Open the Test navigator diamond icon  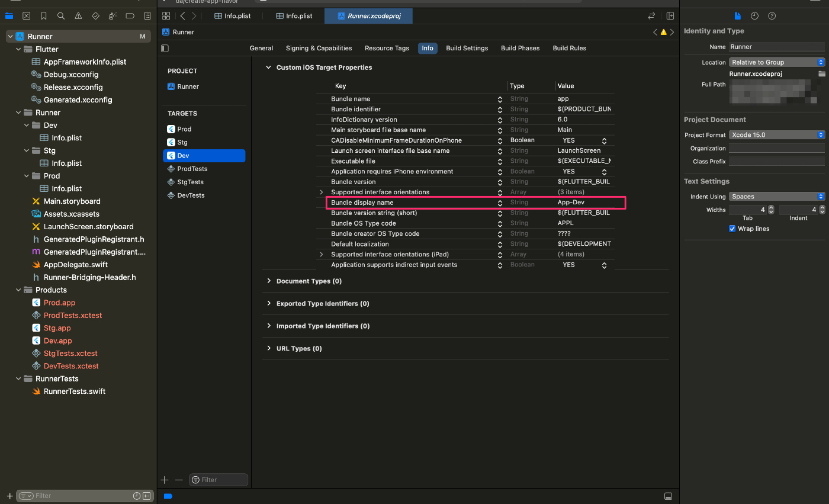coord(95,16)
